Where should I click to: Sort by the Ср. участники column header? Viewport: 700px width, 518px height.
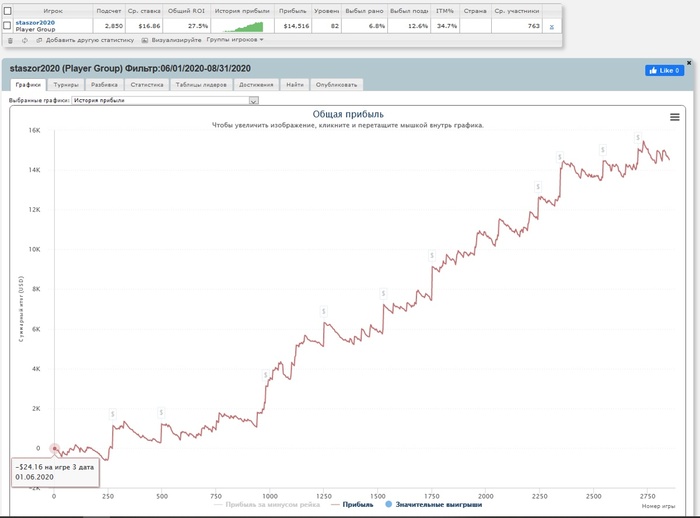(x=517, y=11)
